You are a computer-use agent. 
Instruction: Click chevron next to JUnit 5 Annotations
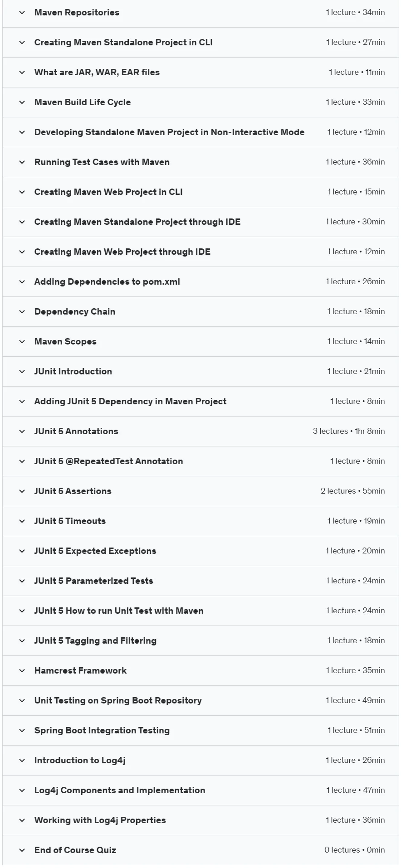22,432
